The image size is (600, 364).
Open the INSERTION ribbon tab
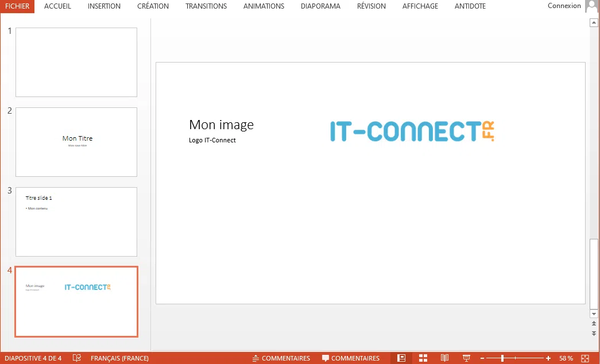(x=104, y=6)
